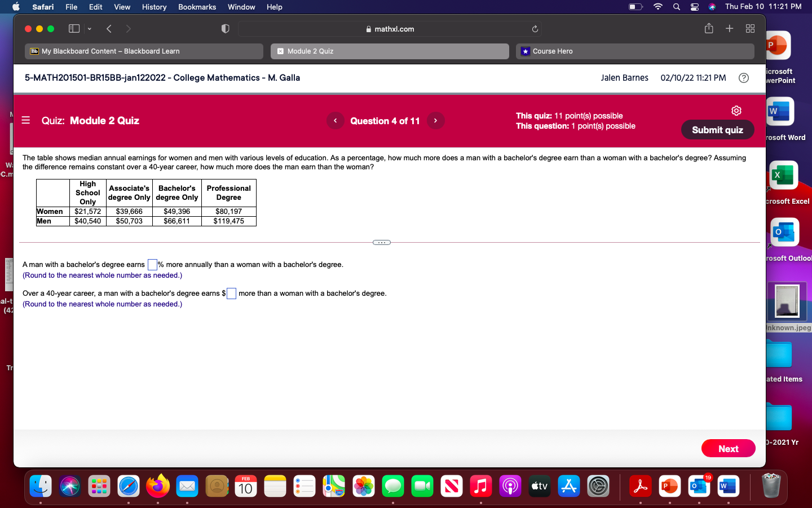Launch the Podcasts app from the Dock
The image size is (812, 508).
pyautogui.click(x=510, y=485)
